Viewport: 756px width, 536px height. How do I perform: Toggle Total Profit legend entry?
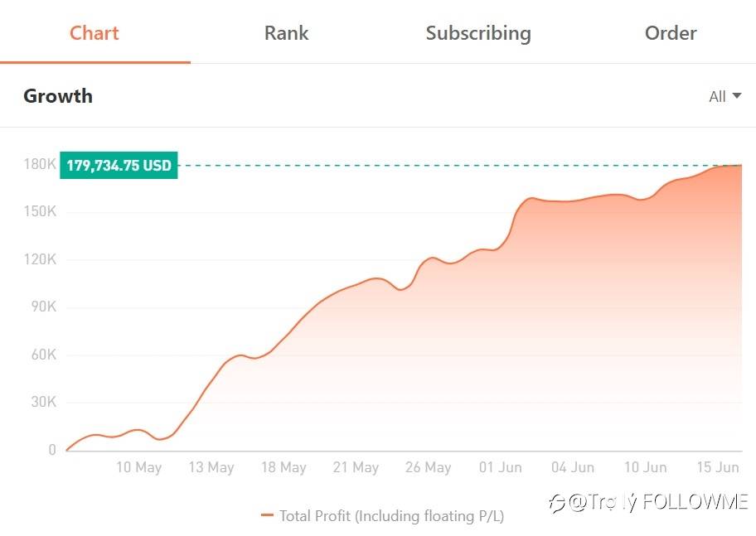pyautogui.click(x=382, y=516)
